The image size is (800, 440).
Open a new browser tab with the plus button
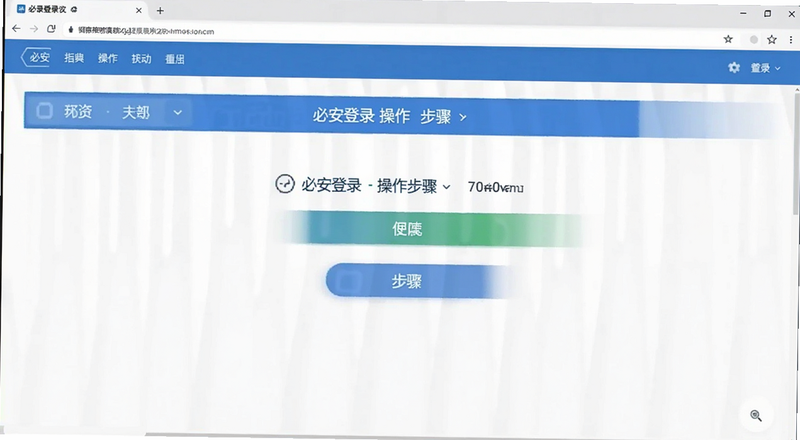point(160,11)
